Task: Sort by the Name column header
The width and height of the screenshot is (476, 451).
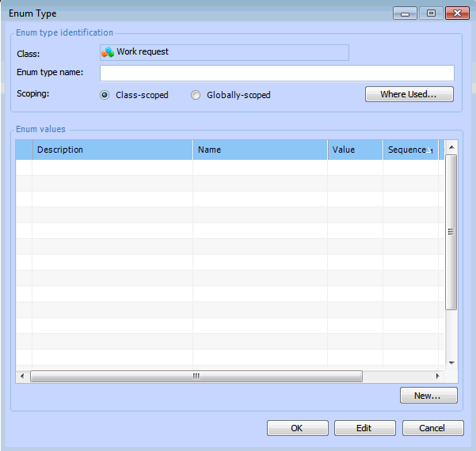Action: (260, 150)
